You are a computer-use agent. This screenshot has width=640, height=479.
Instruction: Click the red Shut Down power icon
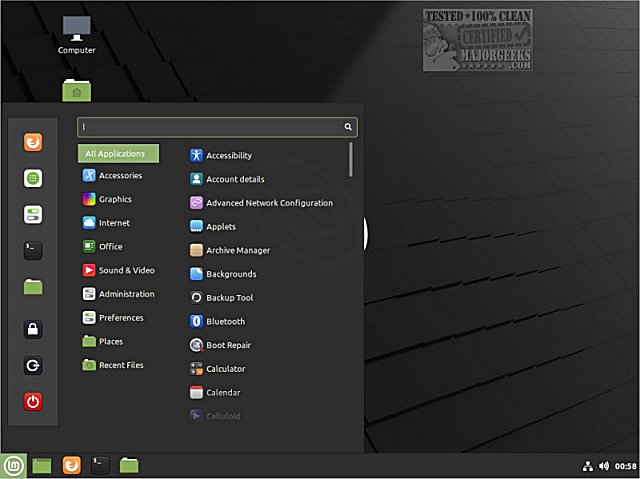(33, 401)
